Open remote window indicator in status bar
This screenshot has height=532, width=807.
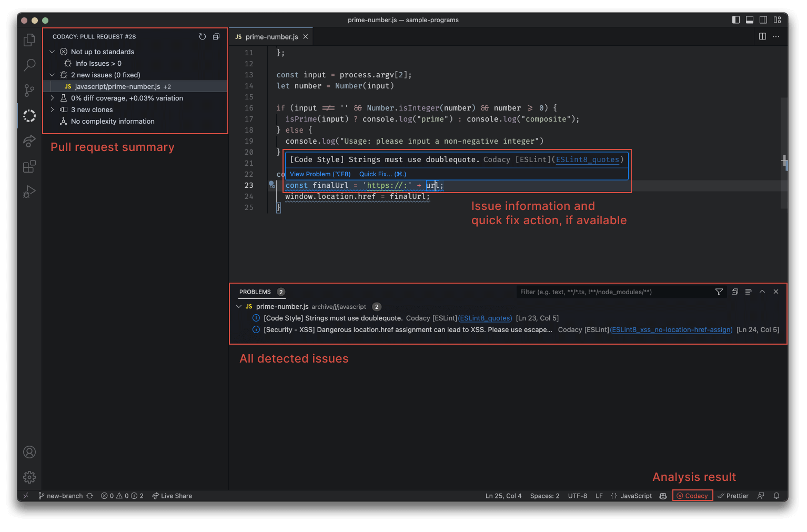(x=26, y=496)
